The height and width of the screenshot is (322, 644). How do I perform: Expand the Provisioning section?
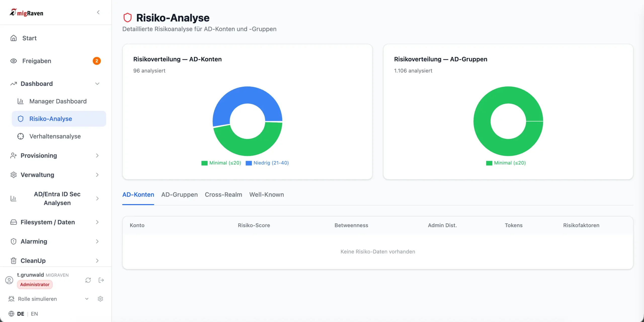click(97, 156)
